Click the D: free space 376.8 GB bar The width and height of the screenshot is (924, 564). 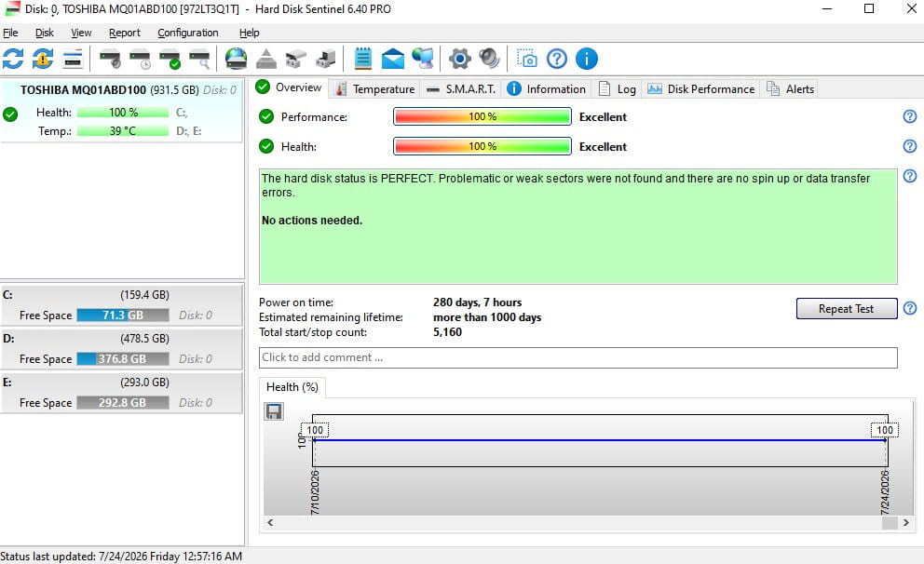123,359
